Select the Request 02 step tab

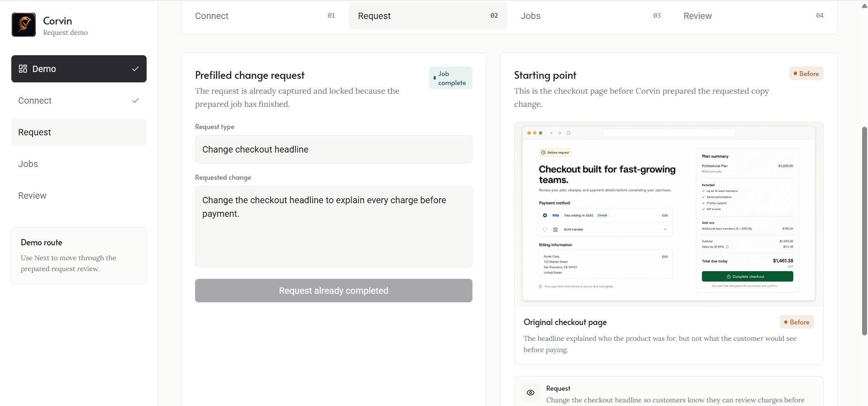click(x=428, y=16)
